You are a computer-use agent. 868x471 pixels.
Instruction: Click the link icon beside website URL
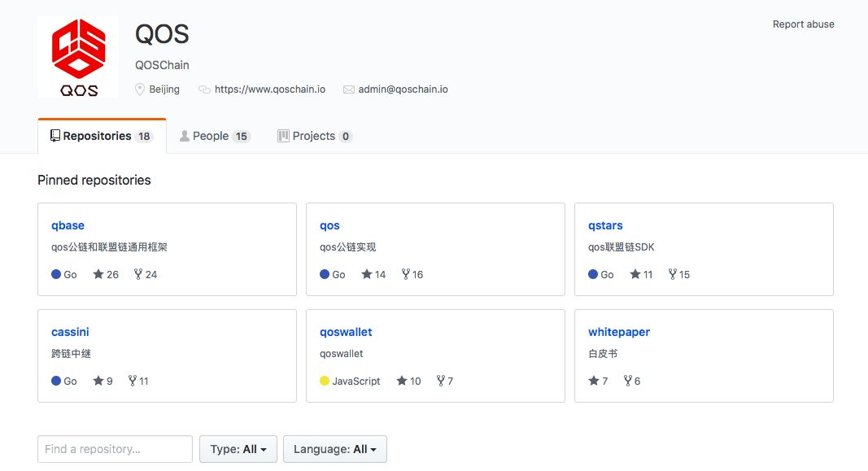coord(204,89)
